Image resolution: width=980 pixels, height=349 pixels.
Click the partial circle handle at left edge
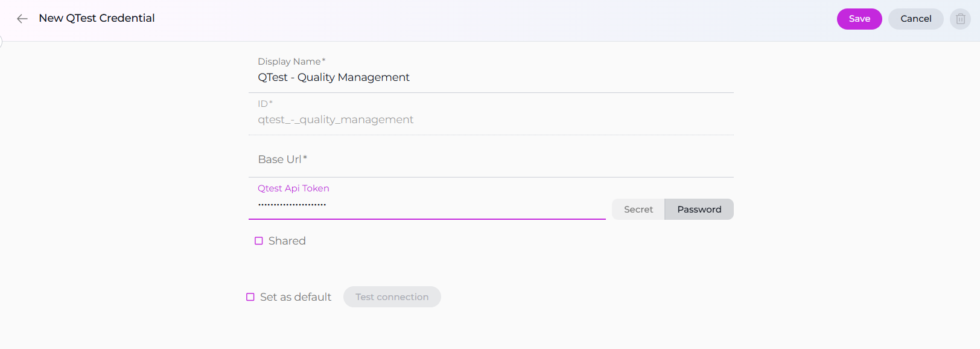tap(1, 42)
